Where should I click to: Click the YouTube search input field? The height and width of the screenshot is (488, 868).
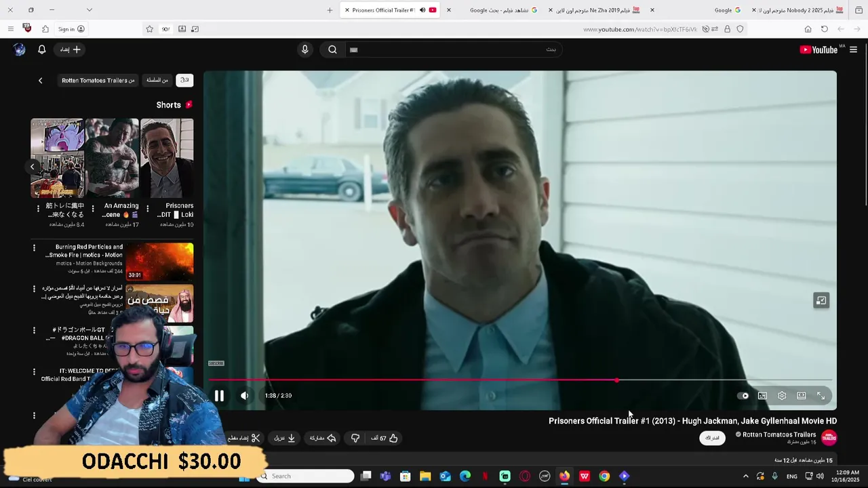pos(452,49)
